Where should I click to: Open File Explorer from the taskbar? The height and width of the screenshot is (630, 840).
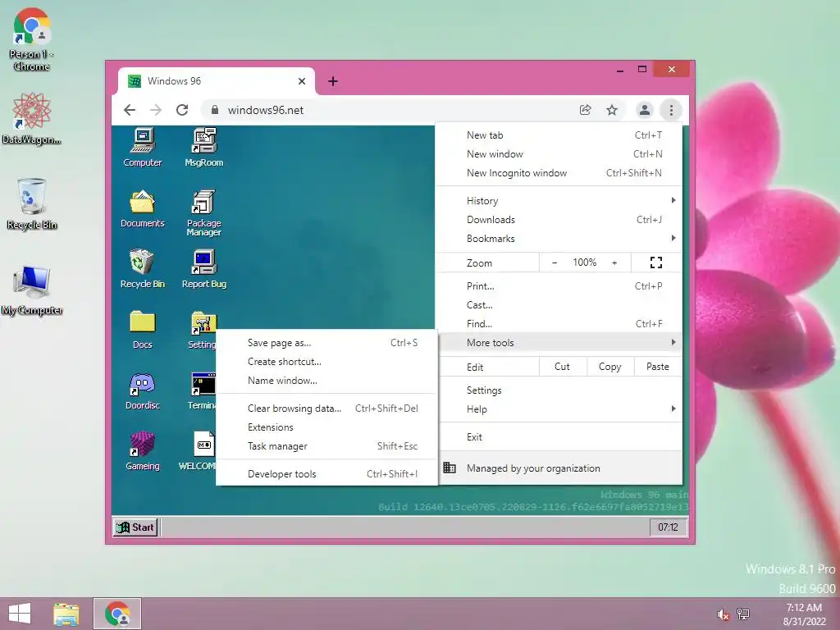click(66, 614)
